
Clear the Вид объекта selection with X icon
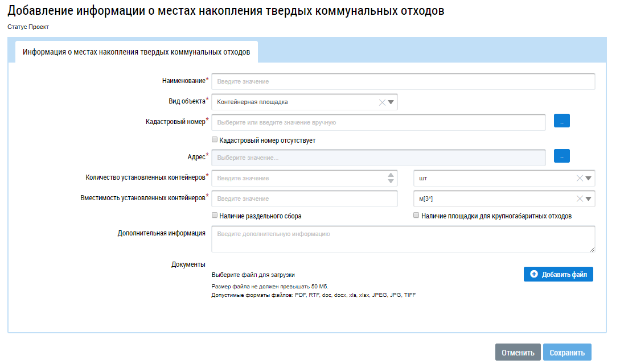[382, 102]
